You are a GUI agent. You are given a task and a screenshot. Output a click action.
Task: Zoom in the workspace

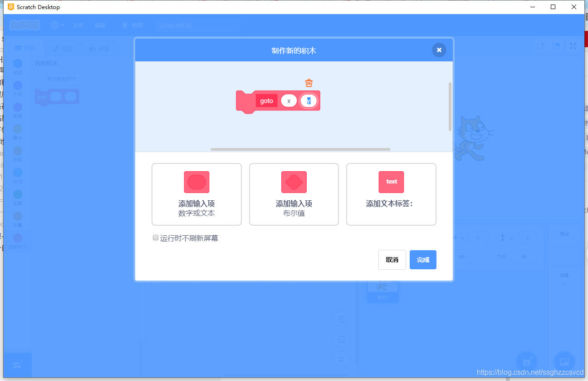341,319
